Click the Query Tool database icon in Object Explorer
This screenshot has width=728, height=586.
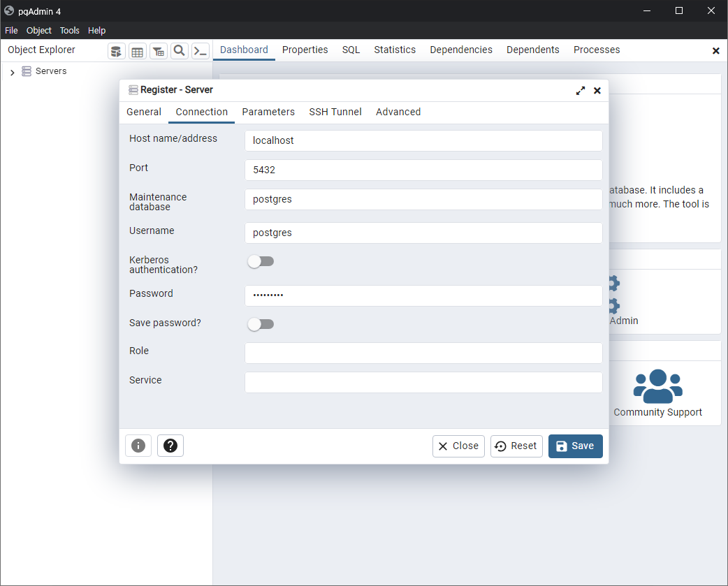(117, 51)
